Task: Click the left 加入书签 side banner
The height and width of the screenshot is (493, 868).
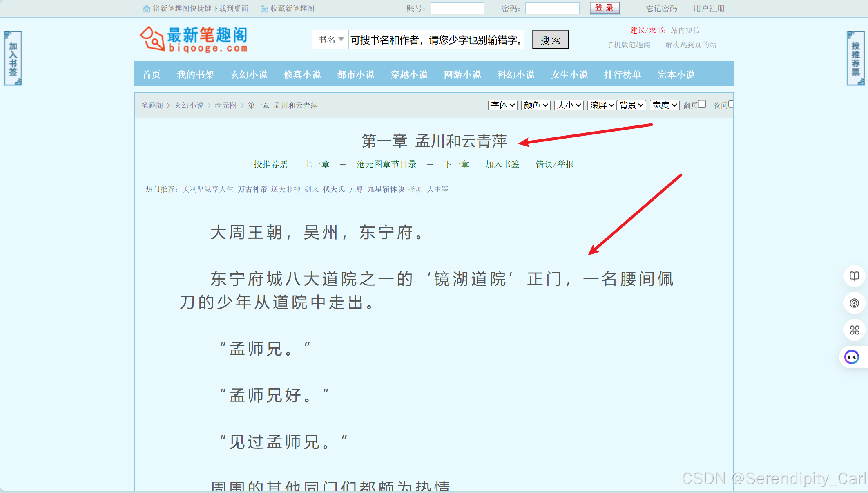Action: pyautogui.click(x=13, y=58)
